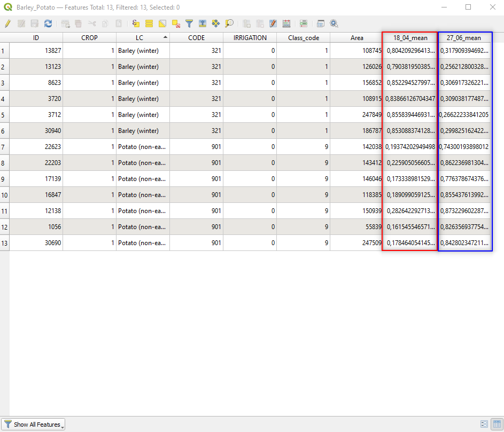
Task: Click 18_04_mean cell 0,19374202949498
Action: pyautogui.click(x=410, y=147)
